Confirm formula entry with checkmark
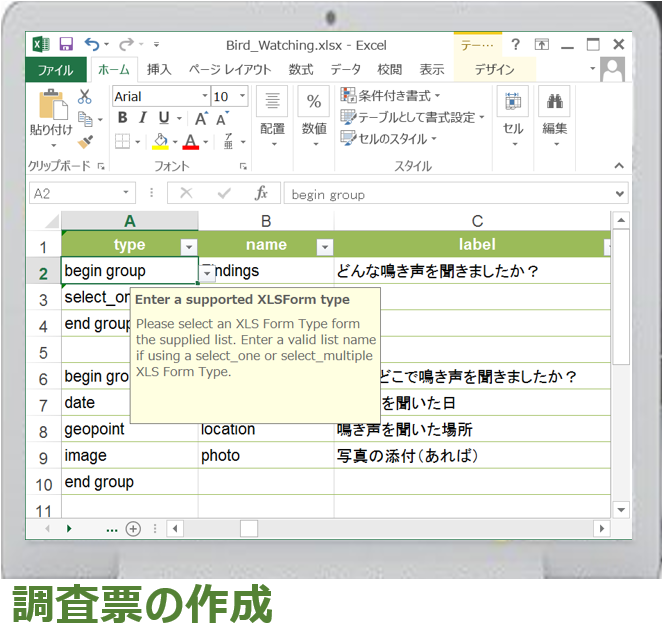This screenshot has height=630, width=662. coord(224,193)
